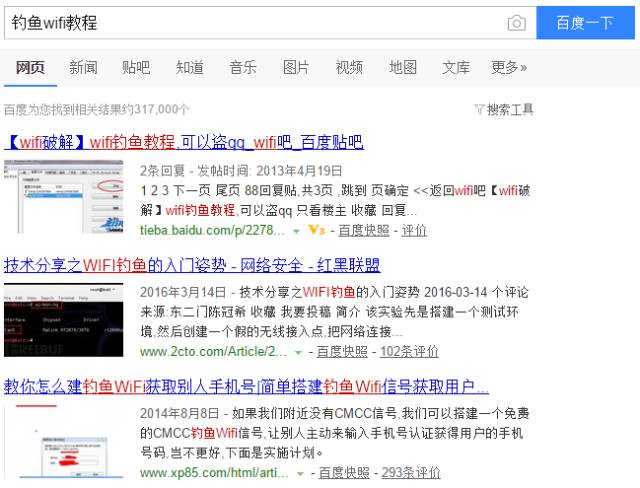Click the thumbnail of the xp85 result

pos(64,441)
